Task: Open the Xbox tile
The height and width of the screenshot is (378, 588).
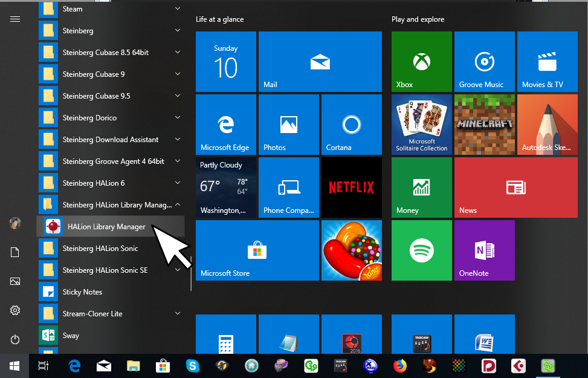Action: pos(421,62)
